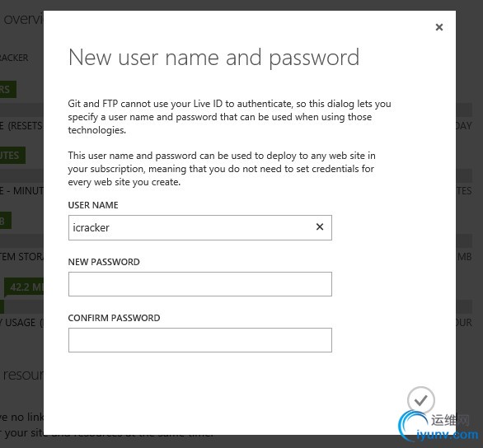Click the 'USER NAME' label

tap(93, 205)
